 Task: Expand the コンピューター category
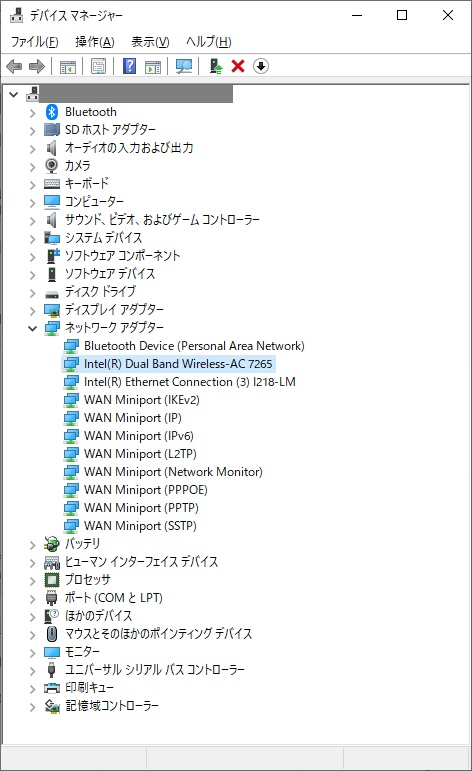32,203
